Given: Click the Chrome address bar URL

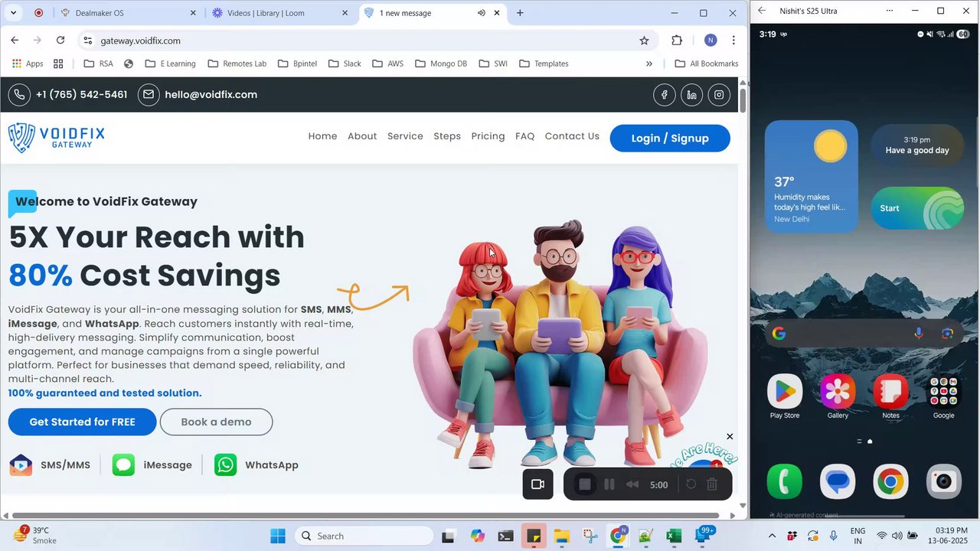Looking at the screenshot, I should point(141,41).
